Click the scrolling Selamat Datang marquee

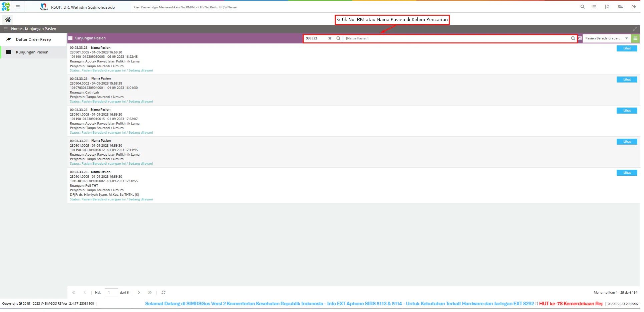[374, 304]
